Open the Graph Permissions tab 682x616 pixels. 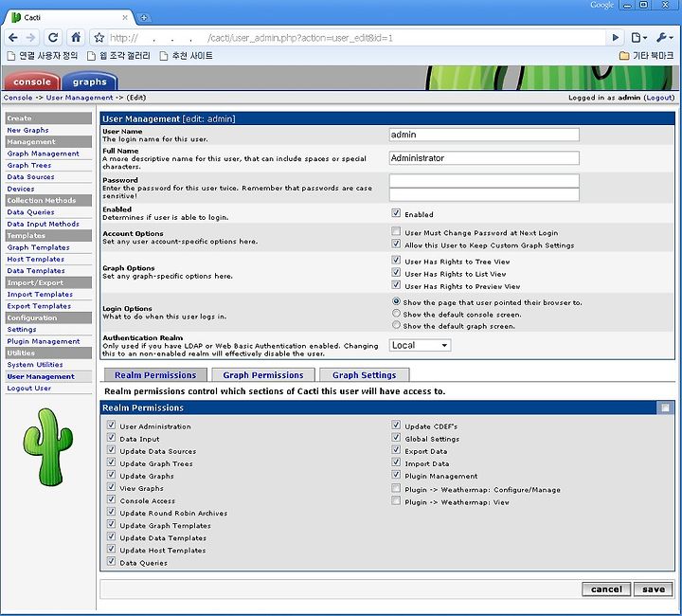(x=263, y=375)
